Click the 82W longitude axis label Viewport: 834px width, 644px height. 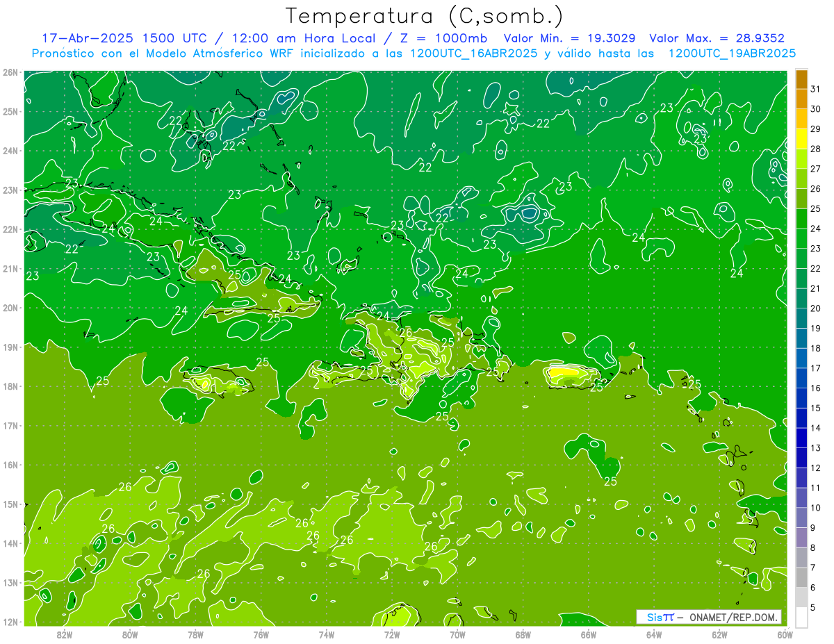click(64, 634)
